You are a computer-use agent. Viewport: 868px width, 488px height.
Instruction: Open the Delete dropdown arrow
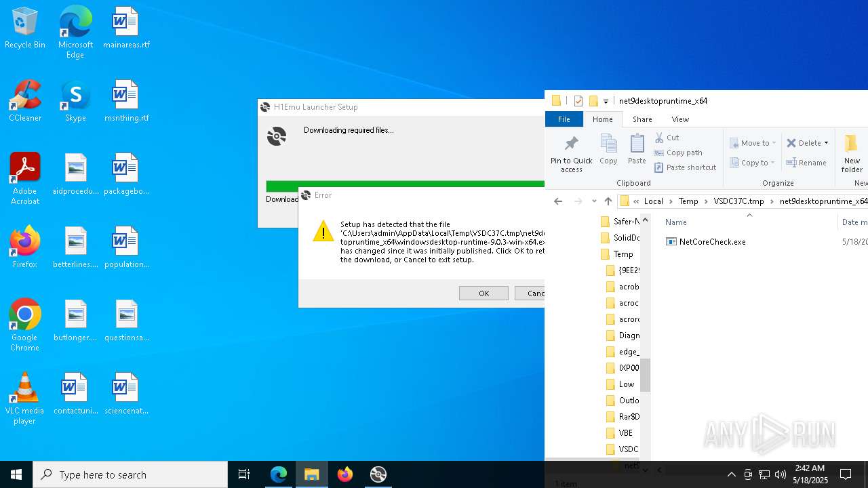click(x=826, y=143)
